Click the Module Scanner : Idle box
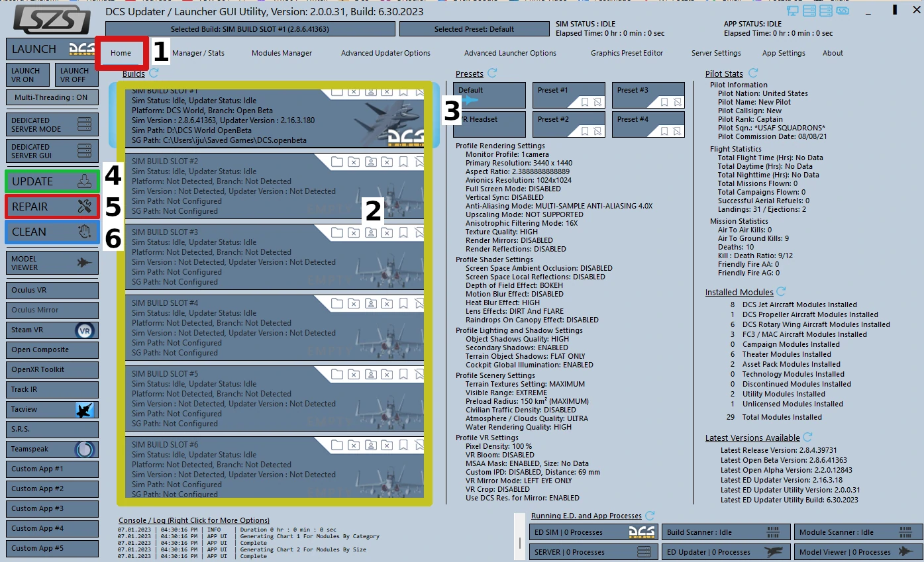Screen dimensions: 924x562 coord(858,532)
